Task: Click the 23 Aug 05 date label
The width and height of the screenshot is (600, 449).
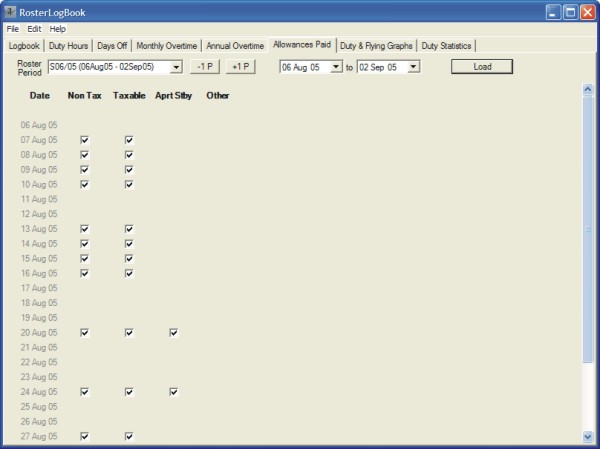Action: click(x=39, y=377)
